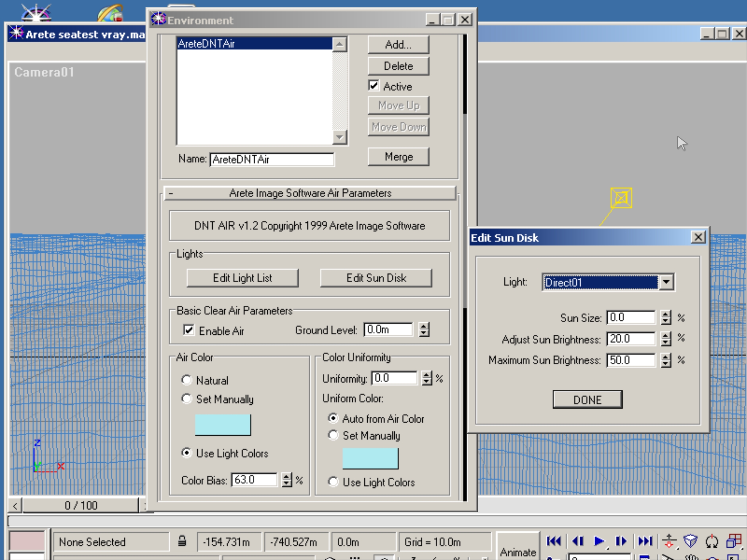Image resolution: width=747 pixels, height=560 pixels.
Task: Increase Sun Size spinner value
Action: click(666, 314)
